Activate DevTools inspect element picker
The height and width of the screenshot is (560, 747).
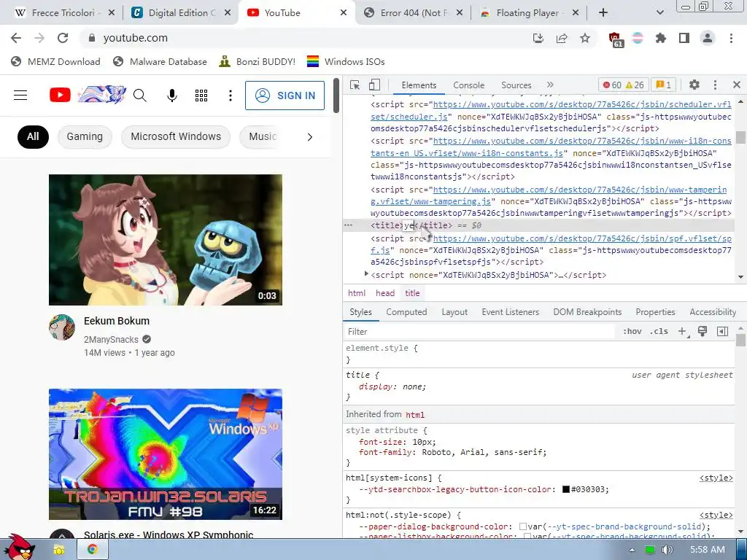[355, 85]
